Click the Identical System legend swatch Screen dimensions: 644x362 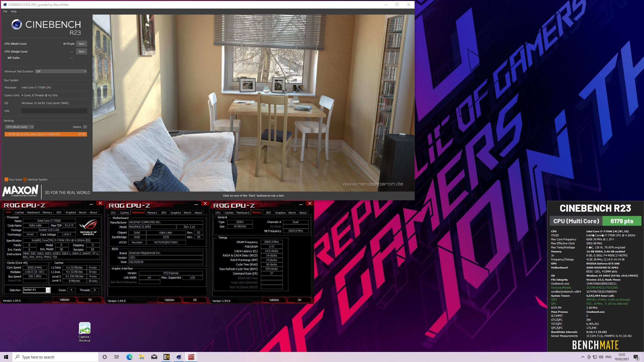[25, 179]
